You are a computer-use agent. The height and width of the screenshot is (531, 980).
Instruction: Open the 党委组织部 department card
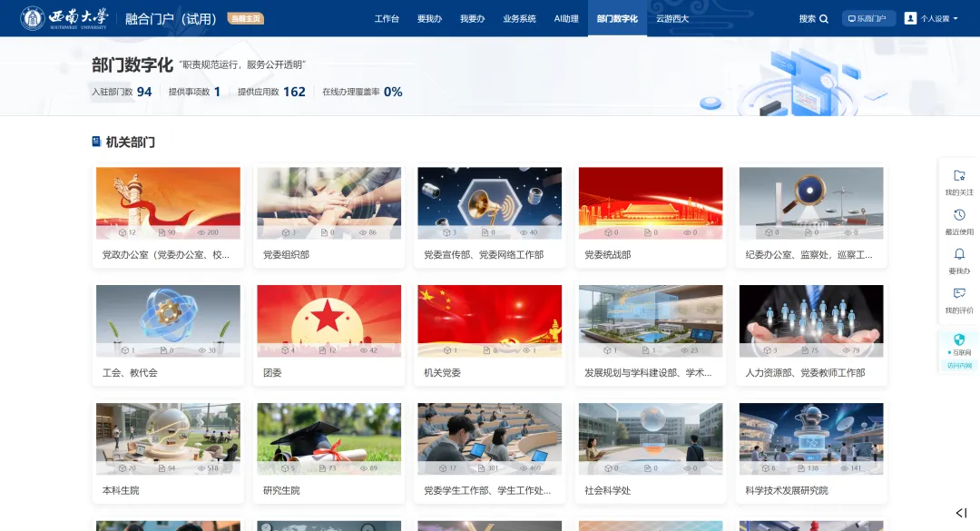(328, 216)
